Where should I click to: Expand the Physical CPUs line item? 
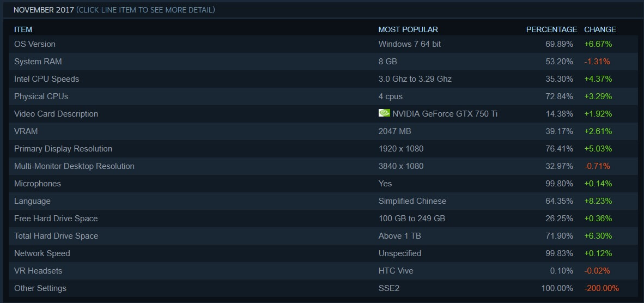pos(41,96)
